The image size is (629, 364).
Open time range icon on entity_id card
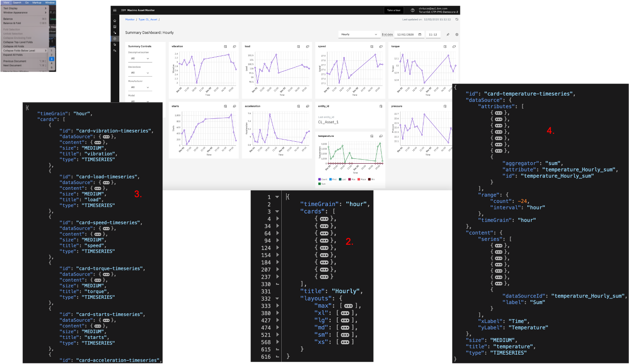(381, 106)
